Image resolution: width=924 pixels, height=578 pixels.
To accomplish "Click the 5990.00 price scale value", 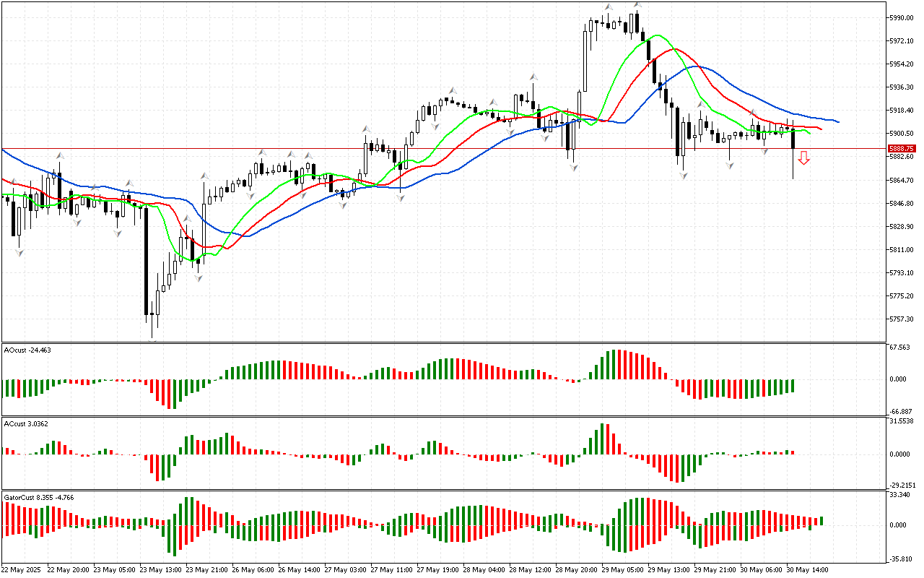I will 902,17.
